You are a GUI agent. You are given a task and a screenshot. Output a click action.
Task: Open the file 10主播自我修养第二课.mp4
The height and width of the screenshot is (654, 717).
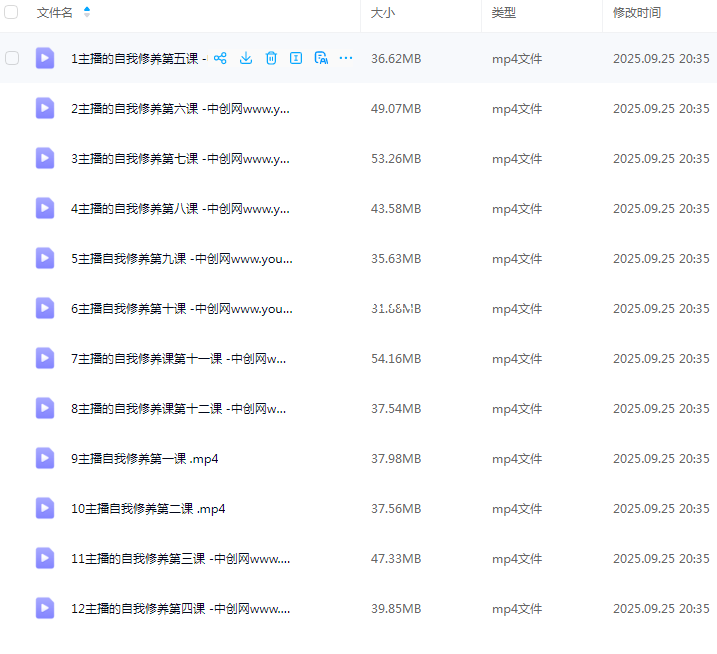pyautogui.click(x=148, y=508)
